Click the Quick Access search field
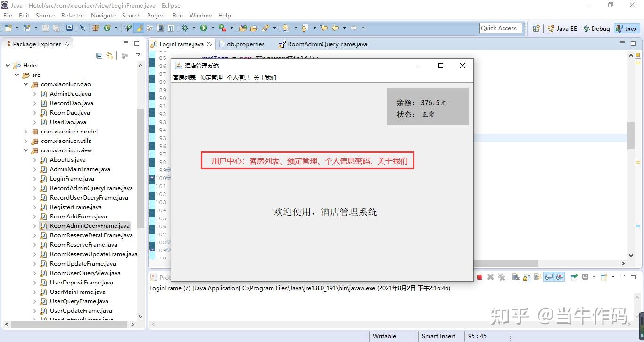The width and height of the screenshot is (644, 342). (501, 28)
